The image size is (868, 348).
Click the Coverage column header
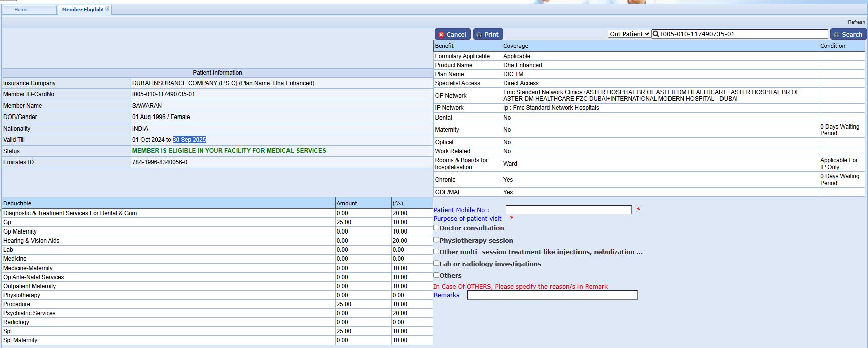coord(516,46)
